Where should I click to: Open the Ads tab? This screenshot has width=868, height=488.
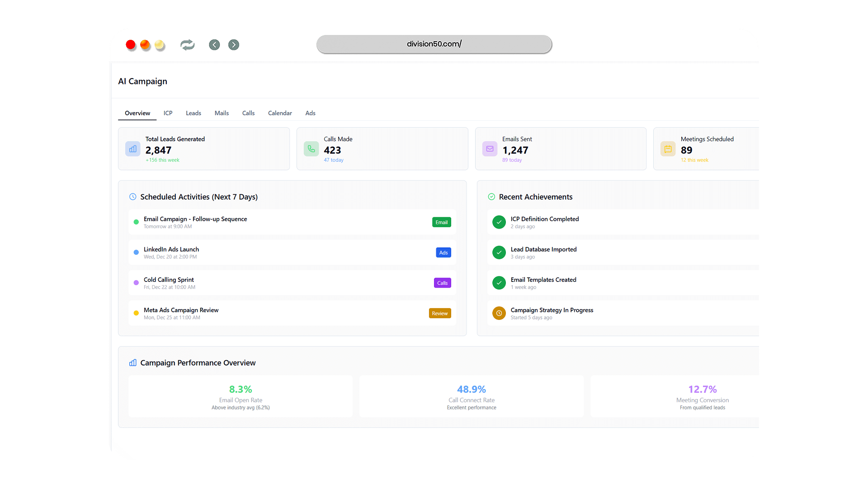[x=310, y=113]
